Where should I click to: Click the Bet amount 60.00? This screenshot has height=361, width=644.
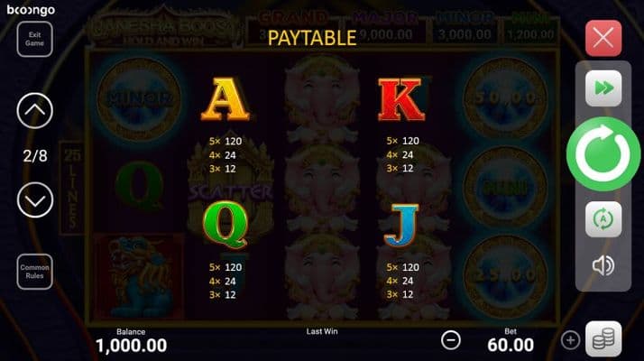click(x=511, y=345)
